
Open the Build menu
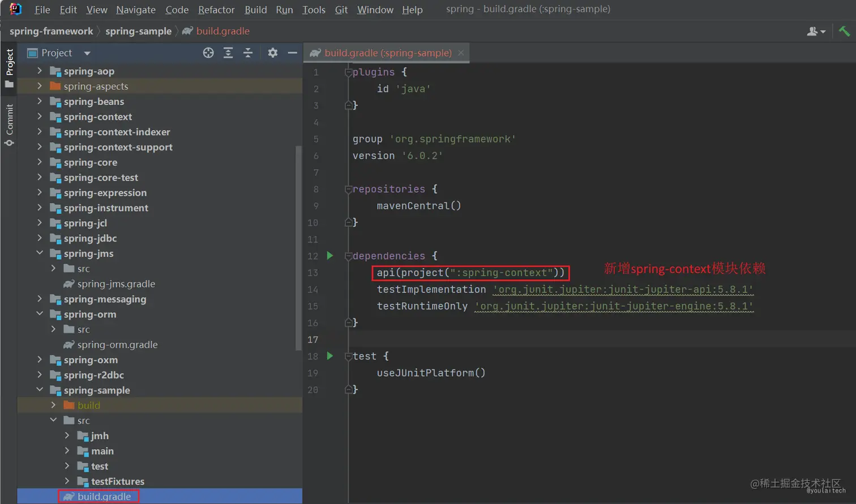pyautogui.click(x=255, y=10)
